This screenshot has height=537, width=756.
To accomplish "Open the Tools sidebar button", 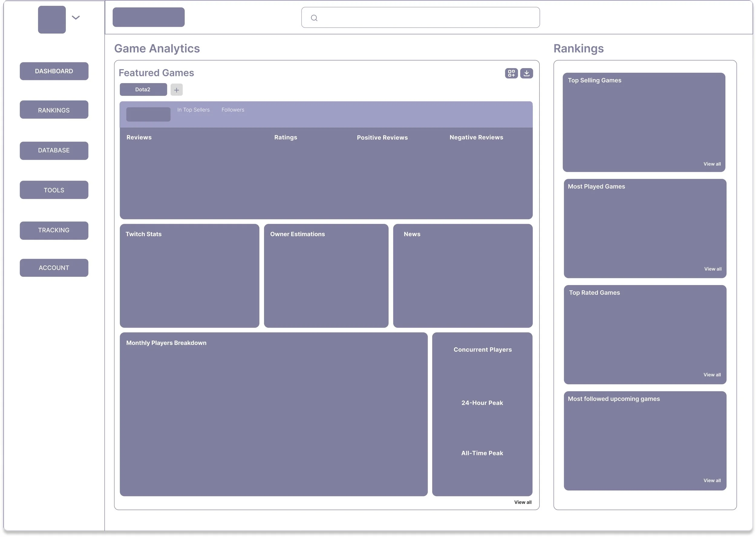I will tap(54, 190).
